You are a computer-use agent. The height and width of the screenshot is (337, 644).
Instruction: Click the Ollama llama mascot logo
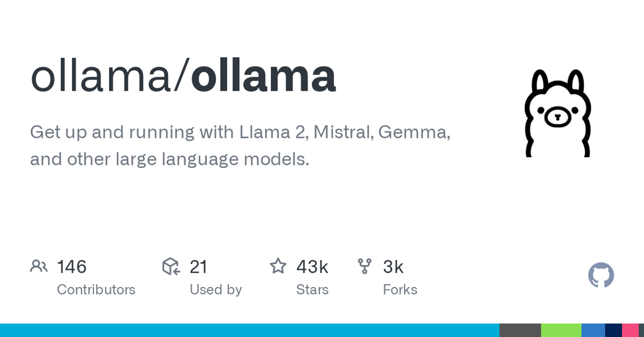[558, 113]
